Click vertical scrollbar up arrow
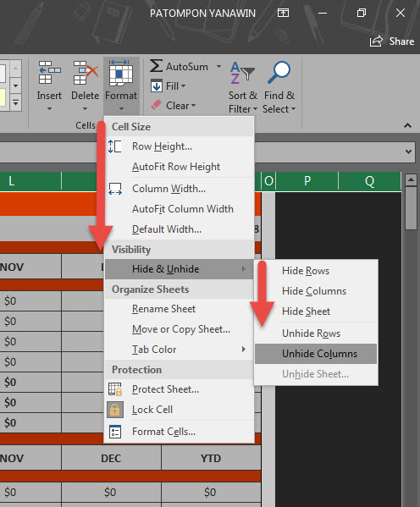Screen dimensions: 420x507 (x=411, y=179)
